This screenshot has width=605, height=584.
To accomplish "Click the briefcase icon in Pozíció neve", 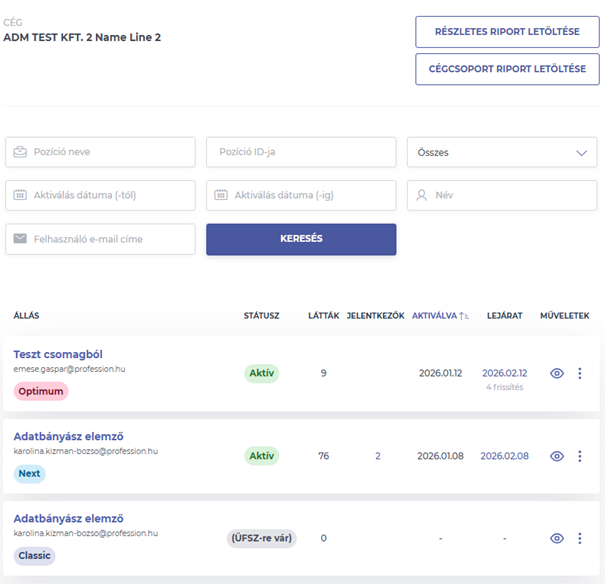I will [x=20, y=153].
